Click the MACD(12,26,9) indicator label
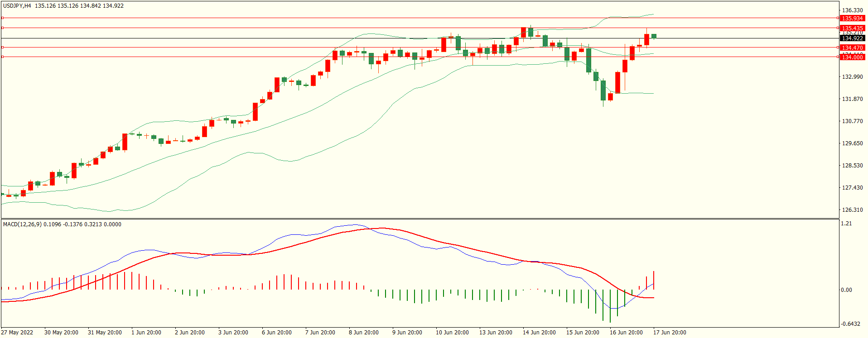Image resolution: width=868 pixels, height=338 pixels. point(22,224)
